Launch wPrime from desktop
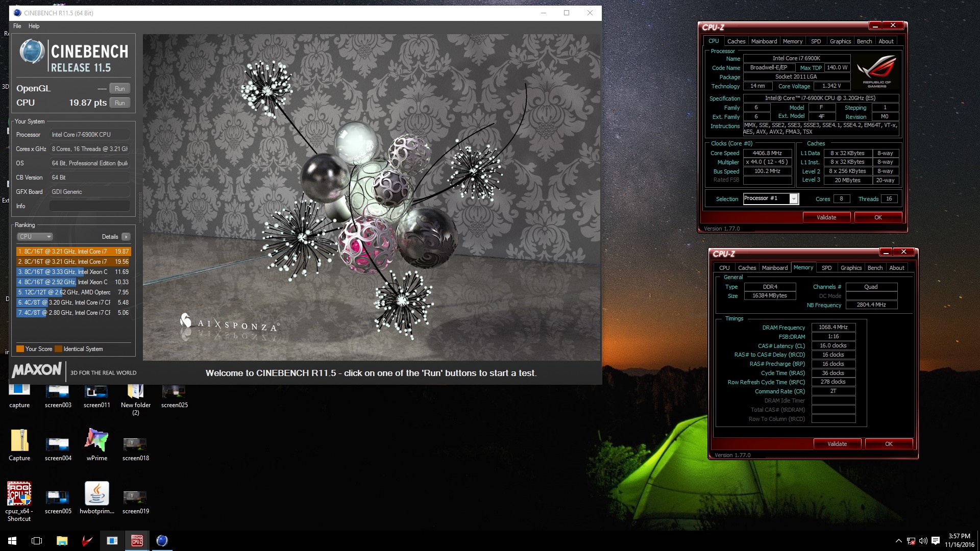 pyautogui.click(x=96, y=445)
